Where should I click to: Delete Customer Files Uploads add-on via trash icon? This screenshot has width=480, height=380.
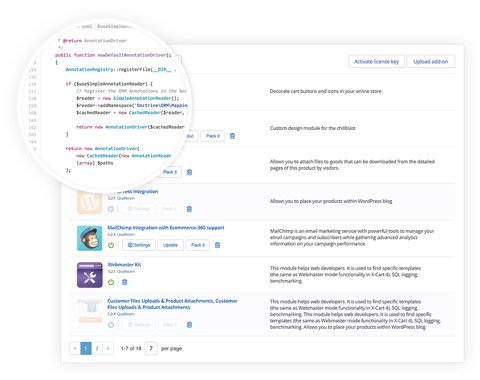tap(189, 325)
